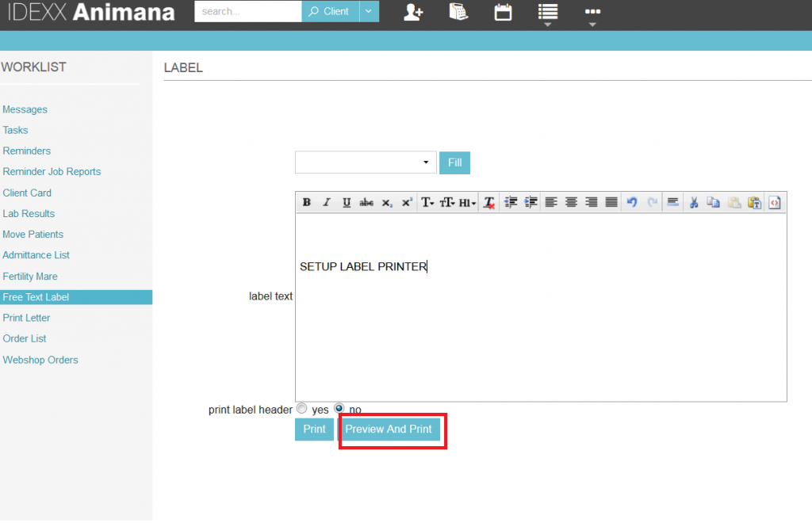
Task: Center align the label text
Action: [x=571, y=203]
